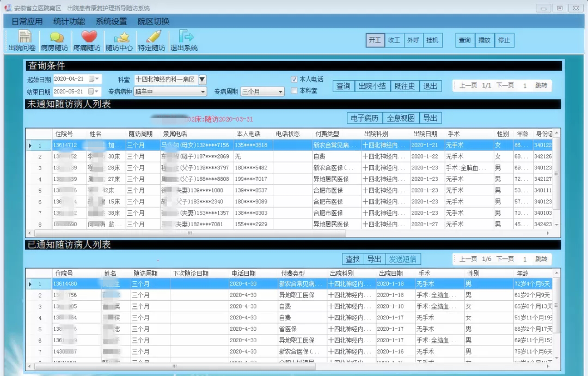This screenshot has width=588, height=376.
Task: Click 跳转 in the upper pager
Action: (541, 86)
